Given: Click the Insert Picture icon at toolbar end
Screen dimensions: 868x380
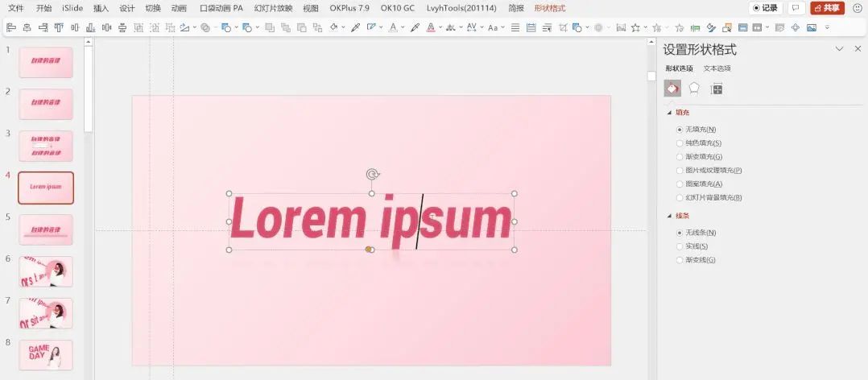Looking at the screenshot, I should click(812, 27).
